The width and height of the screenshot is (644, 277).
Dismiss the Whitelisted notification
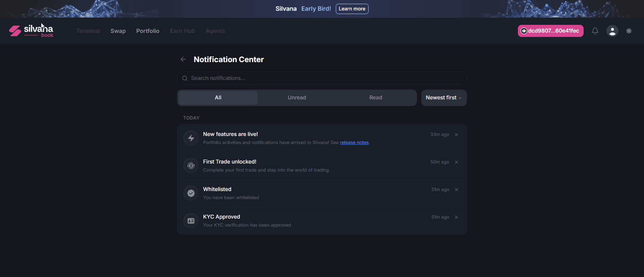tap(457, 190)
